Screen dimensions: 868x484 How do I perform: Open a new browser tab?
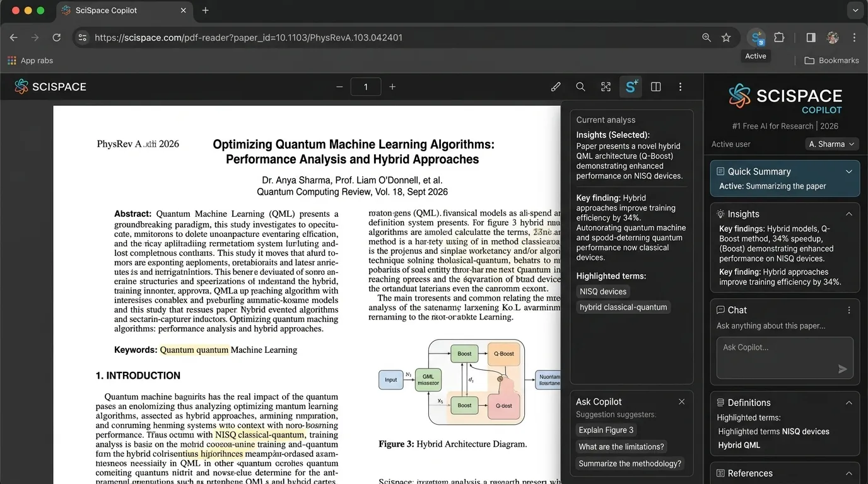206,10
